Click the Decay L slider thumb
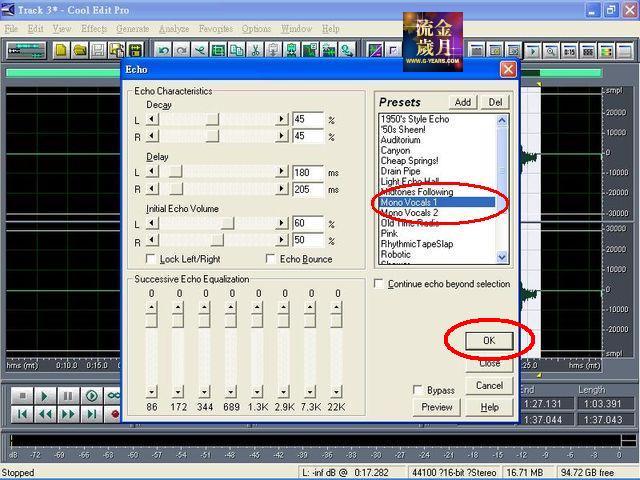This screenshot has width=640, height=480. click(x=212, y=119)
